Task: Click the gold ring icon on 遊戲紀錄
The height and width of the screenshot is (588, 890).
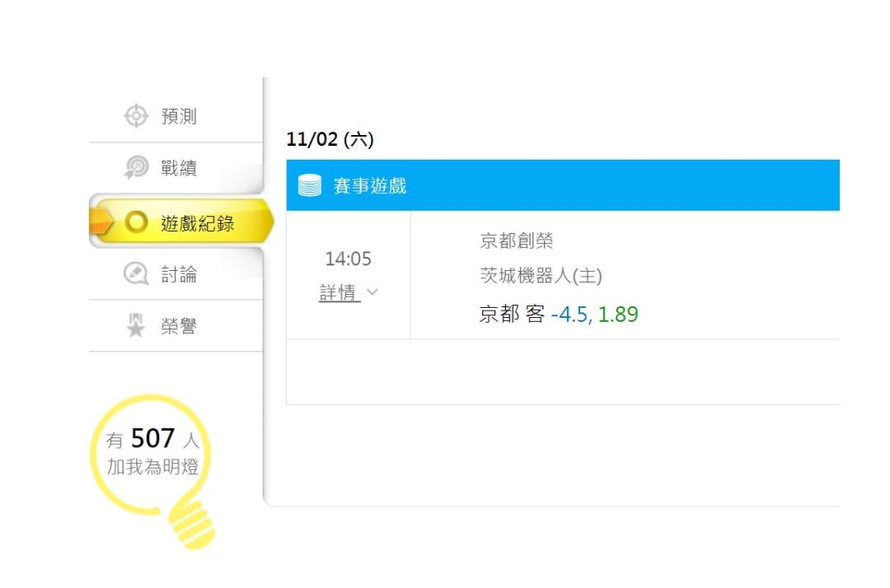Action: click(x=136, y=222)
